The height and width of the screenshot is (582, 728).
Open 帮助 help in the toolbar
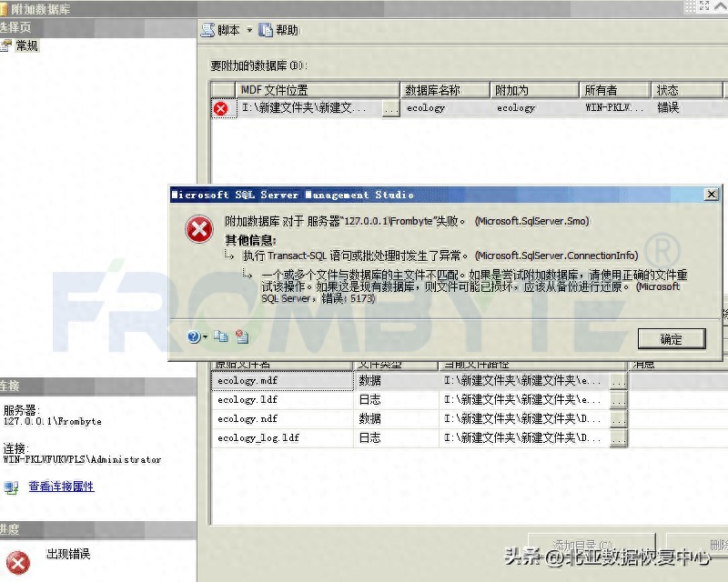(278, 30)
